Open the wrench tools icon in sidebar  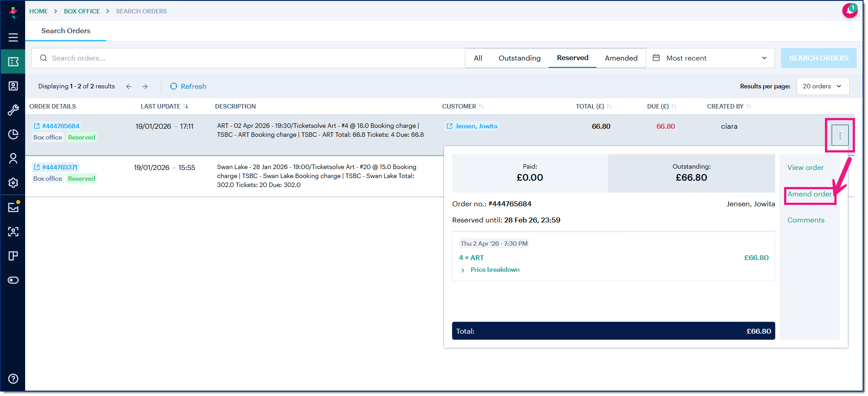pos(13,110)
